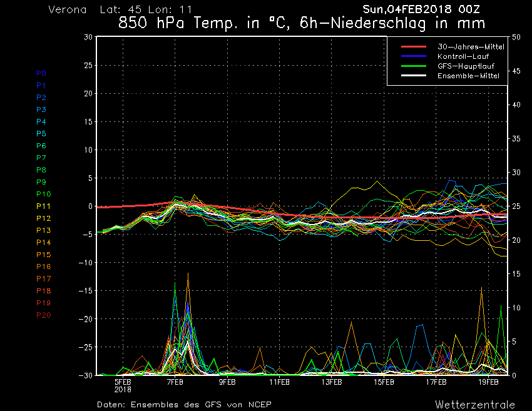Screen dimensions: 532x411
Task: Click the P8 ensemble member label
Action: (41, 170)
